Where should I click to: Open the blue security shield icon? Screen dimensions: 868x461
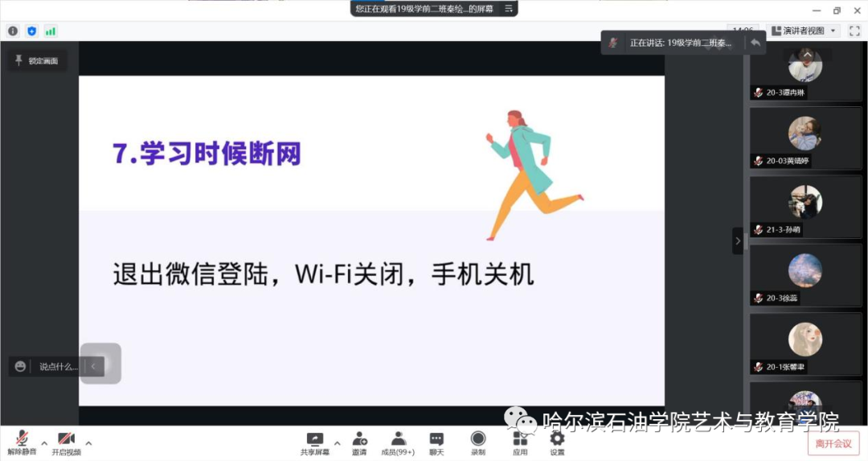[x=32, y=31]
